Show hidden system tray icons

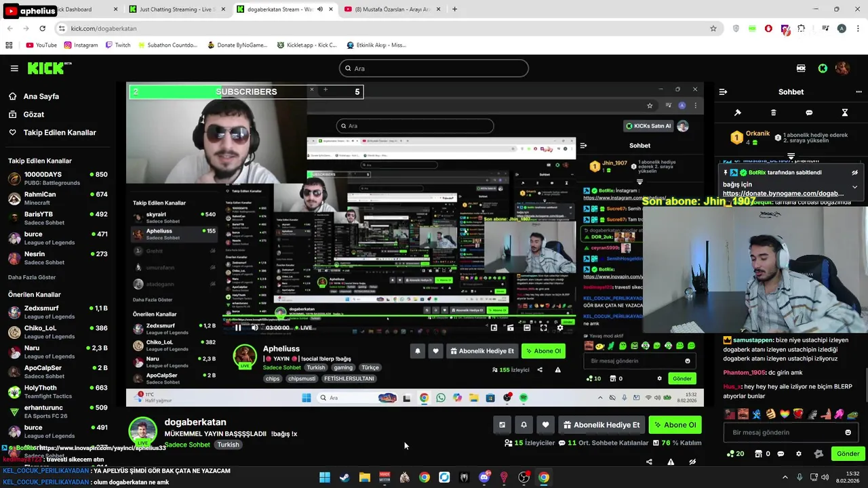[x=785, y=477]
